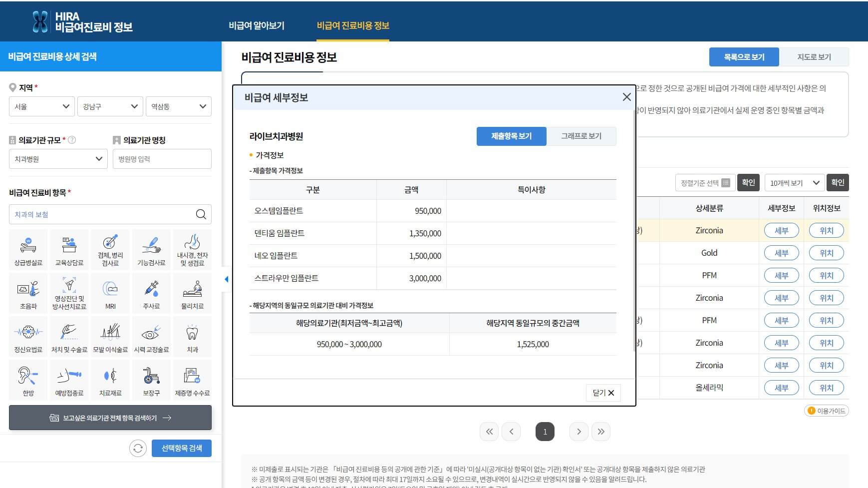This screenshot has height=488, width=868.
Task: Select the MRI category icon
Action: pos(110,293)
